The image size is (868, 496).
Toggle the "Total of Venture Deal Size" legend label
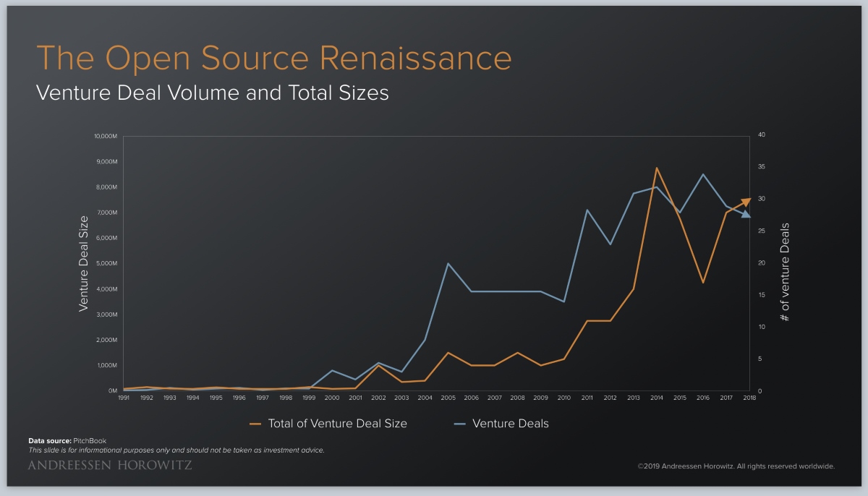[337, 424]
